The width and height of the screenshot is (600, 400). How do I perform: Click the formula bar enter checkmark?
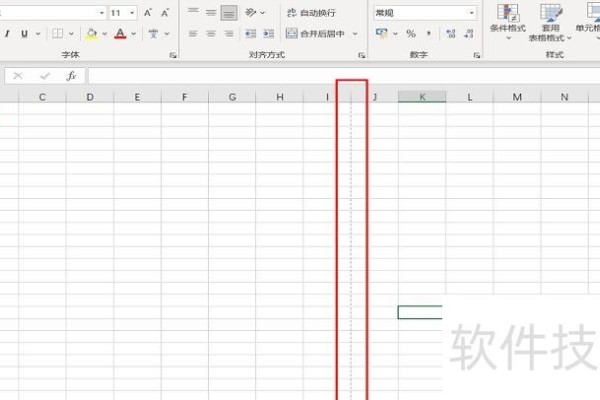tap(45, 76)
